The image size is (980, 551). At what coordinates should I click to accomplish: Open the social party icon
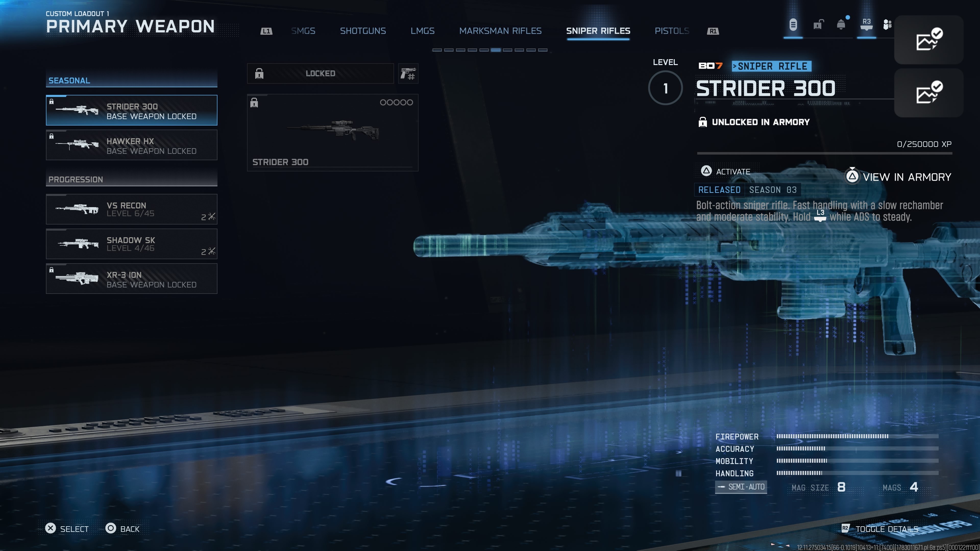coord(887,25)
